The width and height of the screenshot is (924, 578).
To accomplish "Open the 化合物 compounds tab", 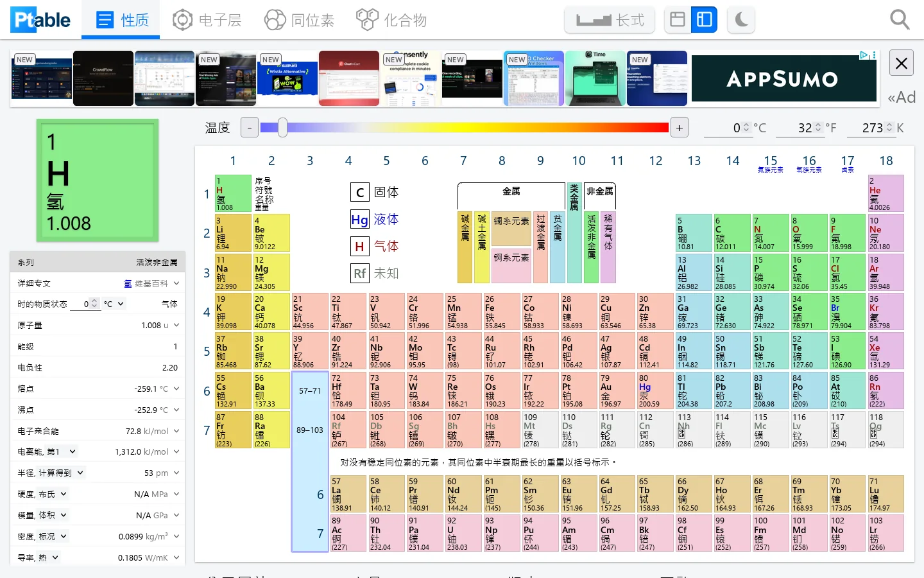I will pyautogui.click(x=391, y=20).
